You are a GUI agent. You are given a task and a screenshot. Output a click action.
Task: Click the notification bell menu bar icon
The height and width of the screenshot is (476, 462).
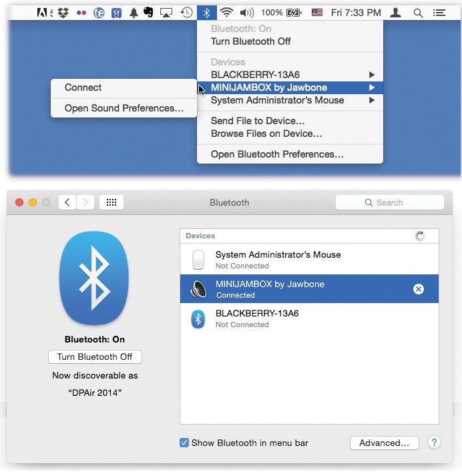[134, 13]
